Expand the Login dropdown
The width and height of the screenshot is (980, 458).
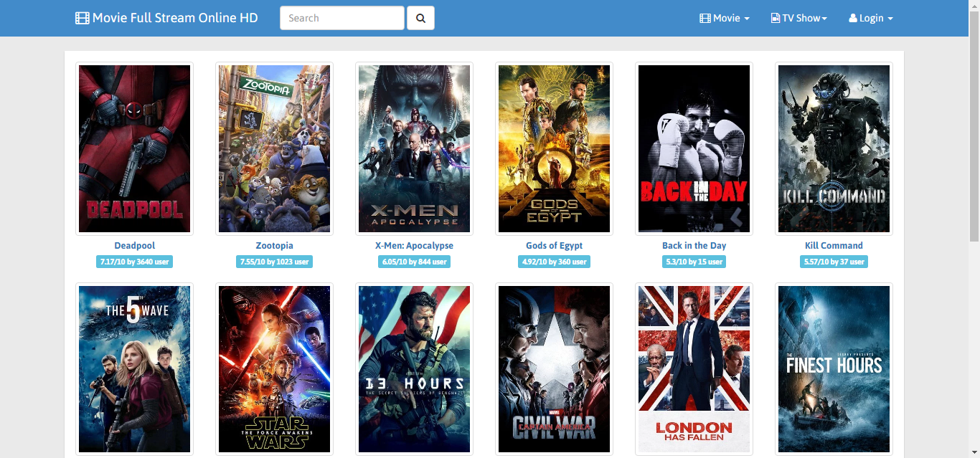point(871,17)
